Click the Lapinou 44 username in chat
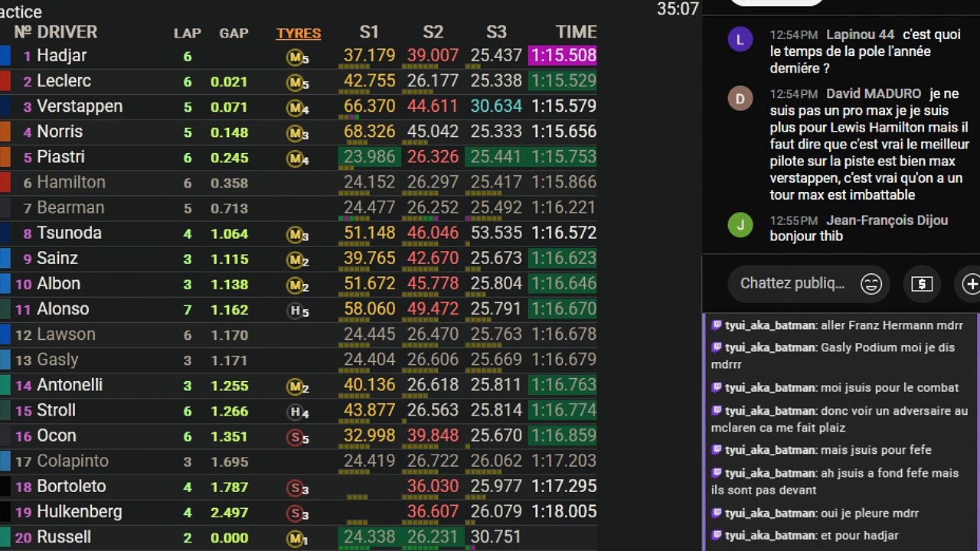Image resolution: width=980 pixels, height=551 pixels. [860, 35]
